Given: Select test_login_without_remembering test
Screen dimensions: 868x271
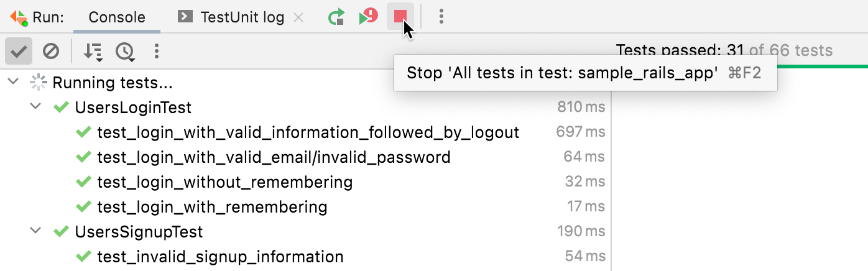Looking at the screenshot, I should click(224, 182).
